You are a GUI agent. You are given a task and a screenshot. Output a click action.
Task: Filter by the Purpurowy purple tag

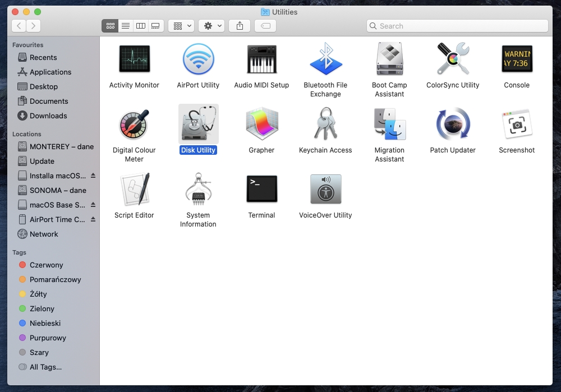[53, 338]
